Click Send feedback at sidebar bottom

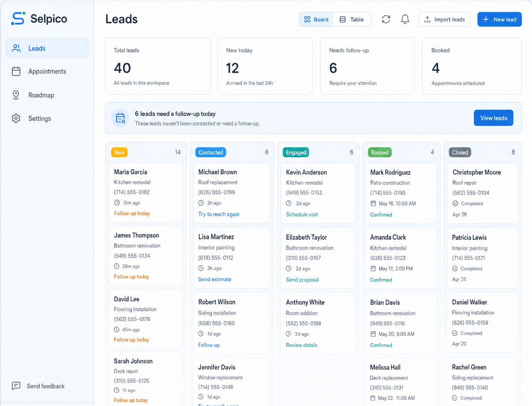tap(38, 386)
